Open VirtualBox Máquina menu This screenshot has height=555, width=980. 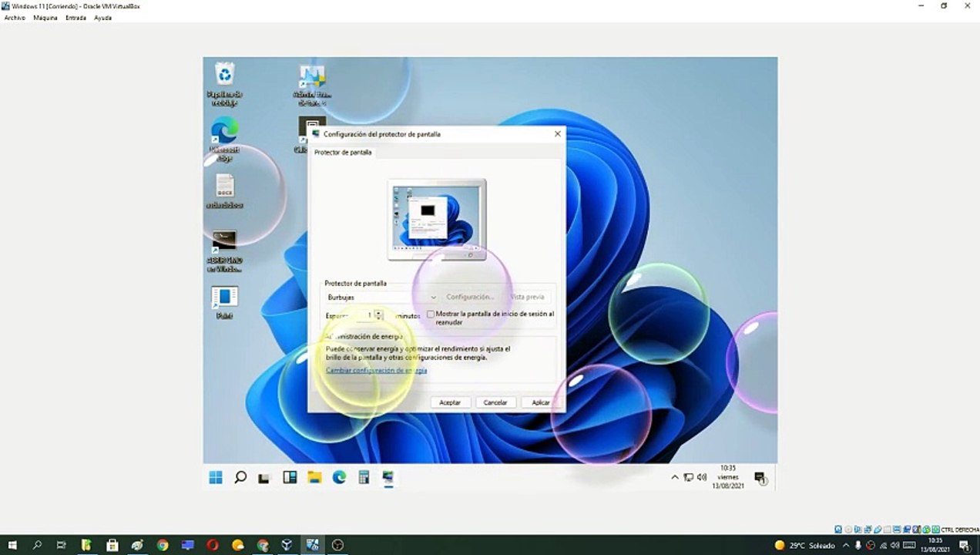(x=45, y=18)
